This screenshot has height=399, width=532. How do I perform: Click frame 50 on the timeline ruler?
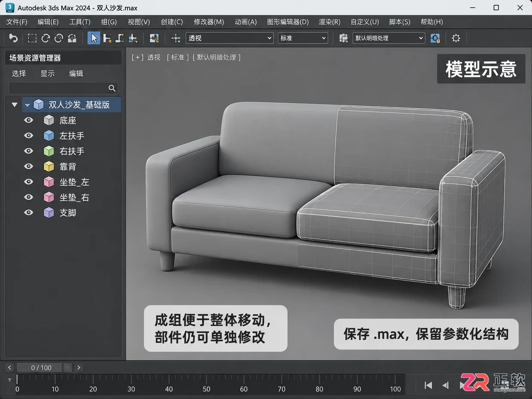[x=207, y=389]
